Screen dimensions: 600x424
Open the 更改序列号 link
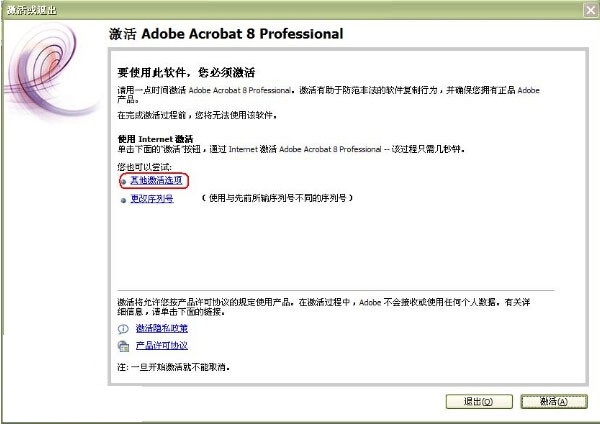click(152, 199)
